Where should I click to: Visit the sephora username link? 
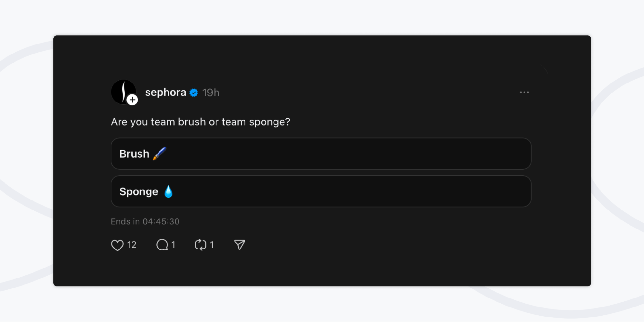pyautogui.click(x=166, y=93)
